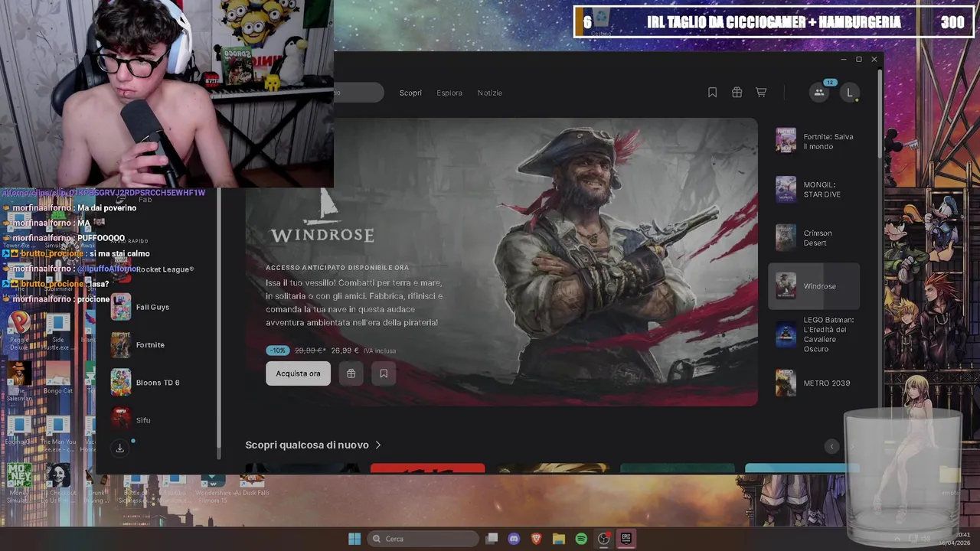Image resolution: width=980 pixels, height=551 pixels.
Task: Open Scopri qualcosa di nuovo link
Action: click(307, 445)
